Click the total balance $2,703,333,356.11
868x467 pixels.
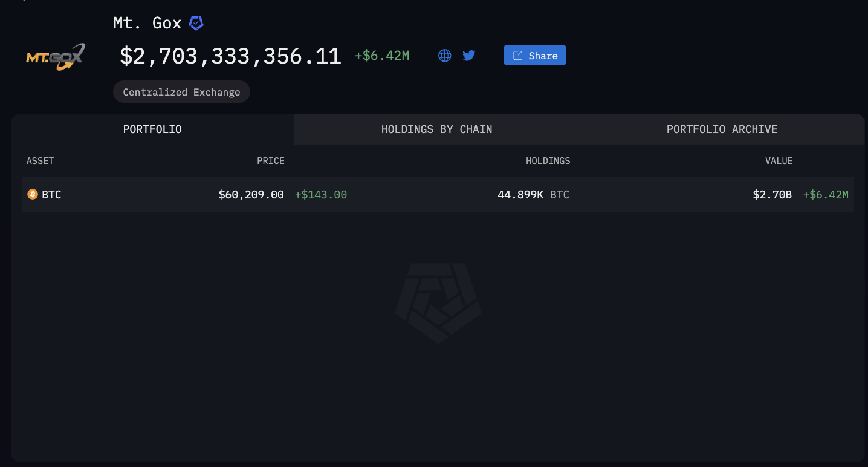230,56
